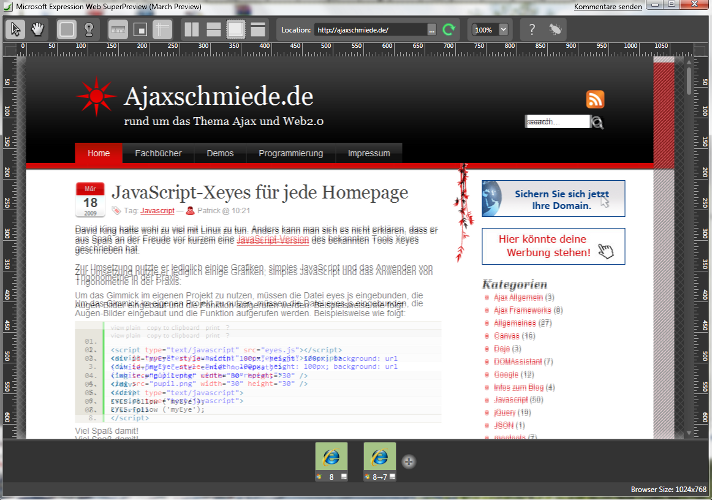
Task: Click the bug report icon
Action: (x=555, y=30)
